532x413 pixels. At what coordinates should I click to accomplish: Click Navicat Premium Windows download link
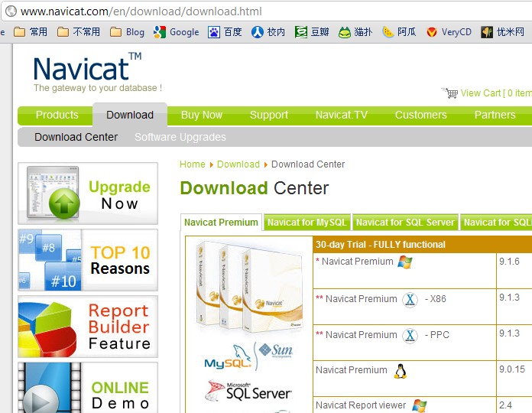(x=357, y=262)
